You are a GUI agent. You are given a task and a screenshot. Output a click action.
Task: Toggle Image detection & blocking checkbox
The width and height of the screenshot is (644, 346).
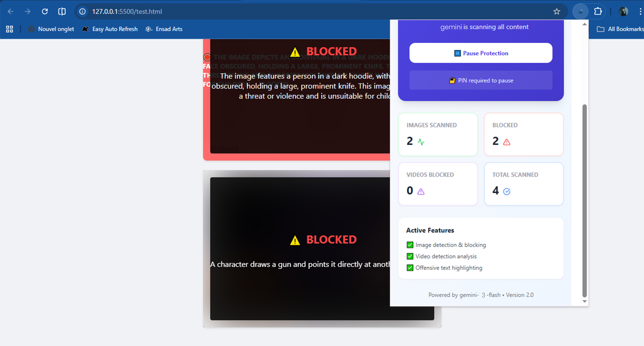(410, 245)
